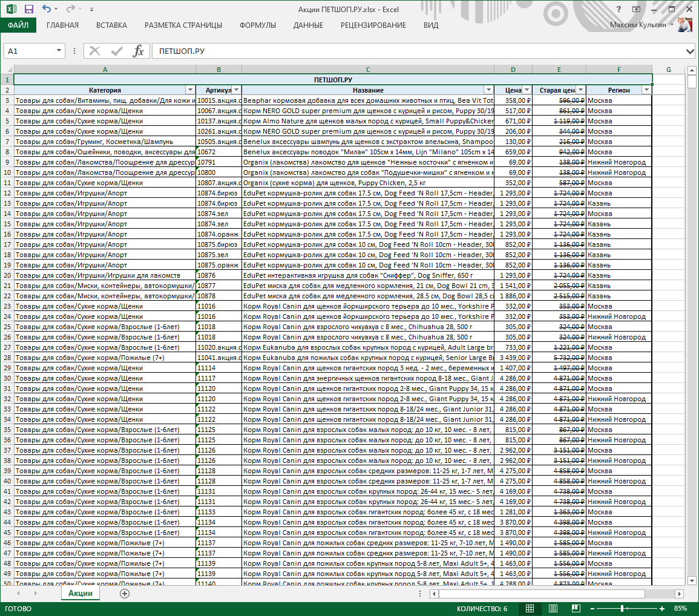This screenshot has height=616, width=699.
Task: Switch to the ГЛАВНАЯ ribbon tab
Action: click(62, 25)
